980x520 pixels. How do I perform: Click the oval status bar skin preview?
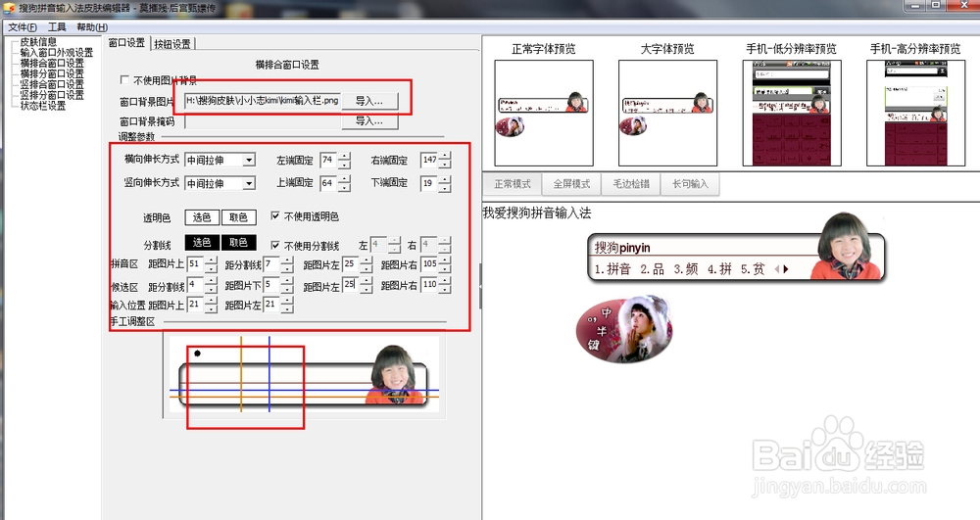point(624,330)
